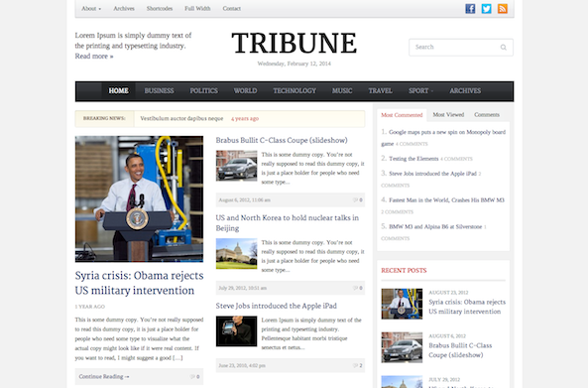The image size is (588, 388).
Task: Open the main Syria crisis headline
Action: pos(139,283)
